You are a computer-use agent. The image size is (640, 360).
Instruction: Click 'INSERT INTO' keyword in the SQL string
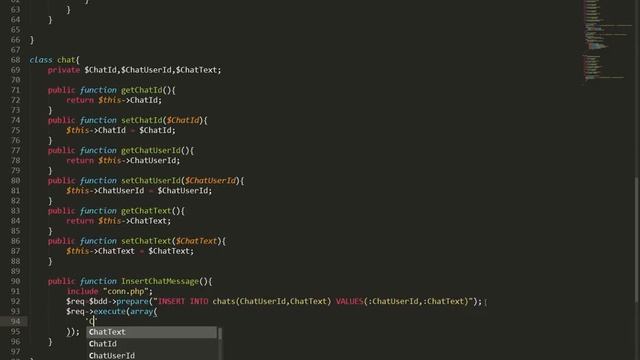click(183, 302)
